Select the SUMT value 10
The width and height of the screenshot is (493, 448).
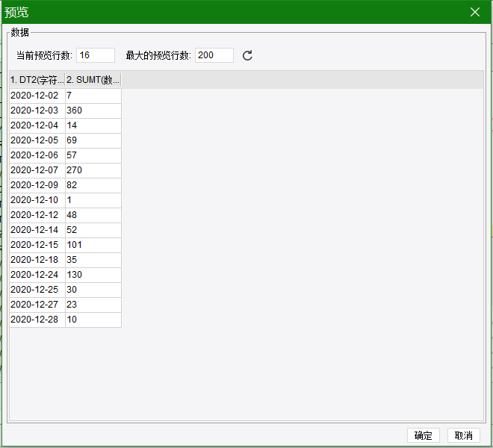93,320
